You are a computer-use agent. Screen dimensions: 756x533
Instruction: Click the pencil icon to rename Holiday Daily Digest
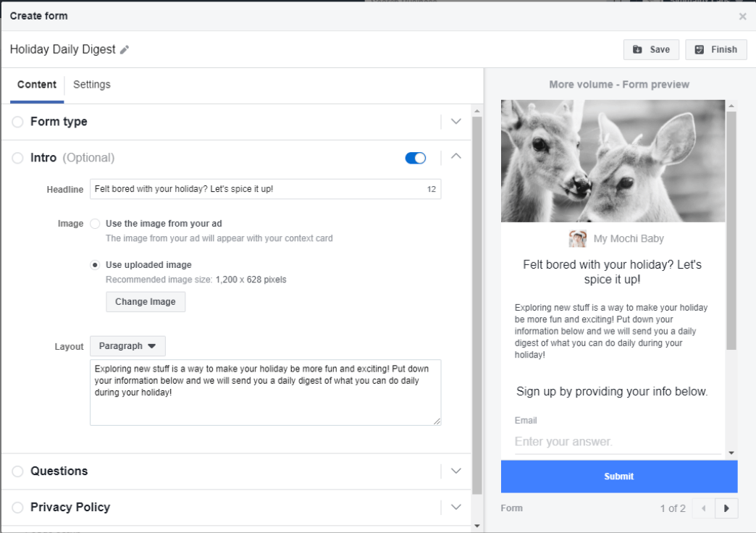[125, 50]
